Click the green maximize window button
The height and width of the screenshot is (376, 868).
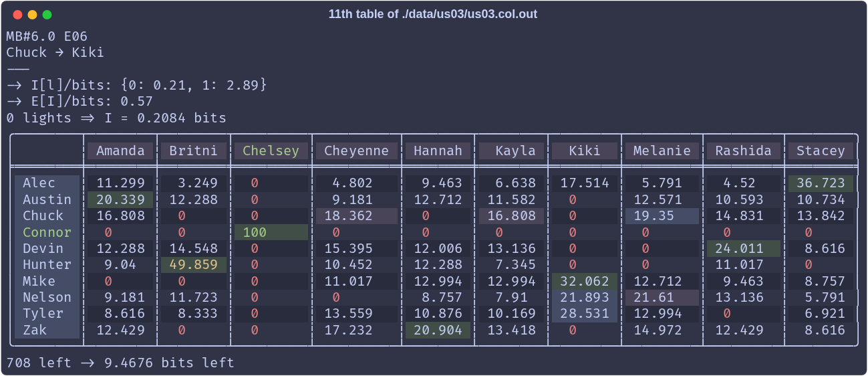47,15
